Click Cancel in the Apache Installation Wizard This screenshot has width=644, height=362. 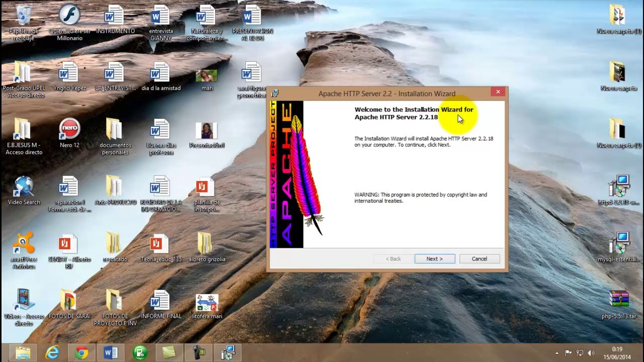pyautogui.click(x=479, y=259)
